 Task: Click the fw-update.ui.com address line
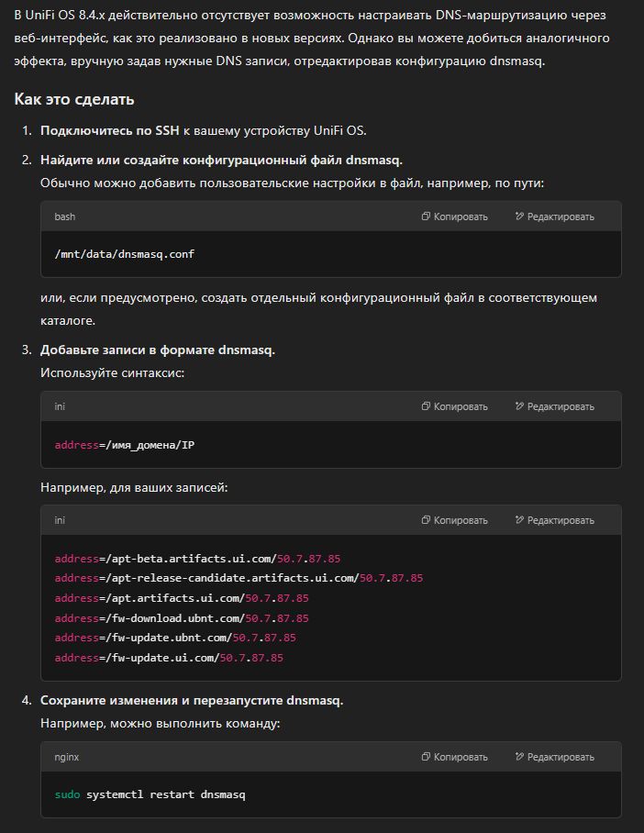(x=169, y=658)
